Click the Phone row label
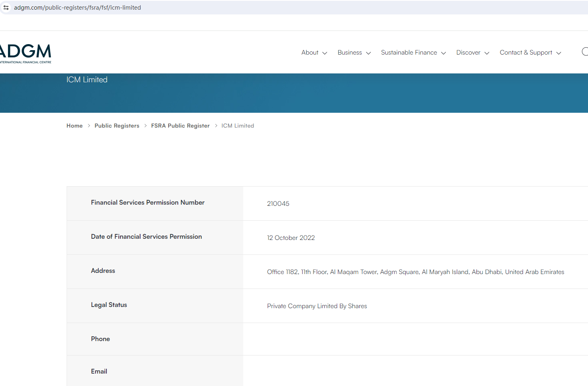This screenshot has width=588, height=386. [100, 339]
